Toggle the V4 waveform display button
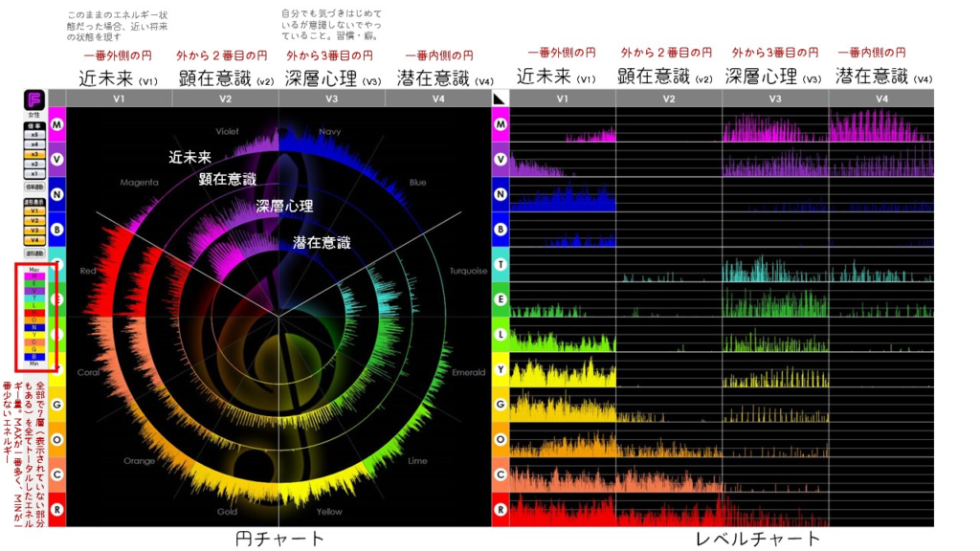 33,240
